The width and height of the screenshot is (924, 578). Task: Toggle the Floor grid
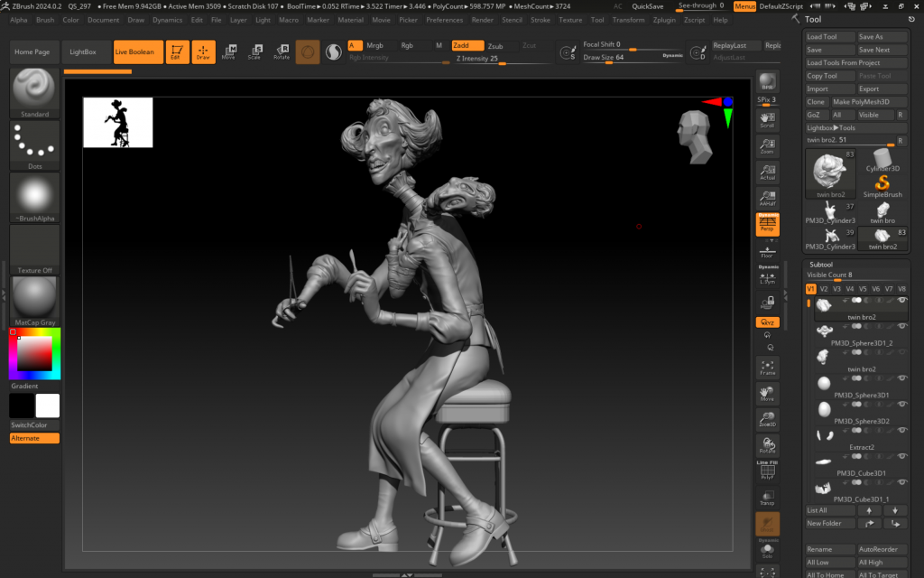tap(767, 251)
